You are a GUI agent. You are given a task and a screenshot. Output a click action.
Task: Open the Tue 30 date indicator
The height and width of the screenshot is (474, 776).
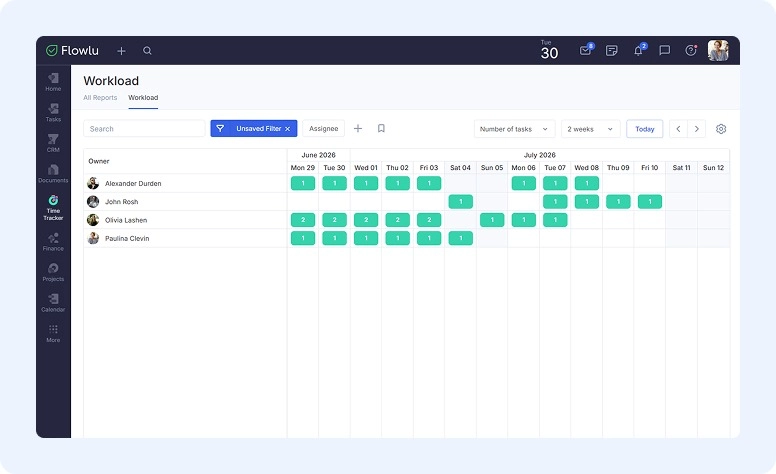click(549, 50)
